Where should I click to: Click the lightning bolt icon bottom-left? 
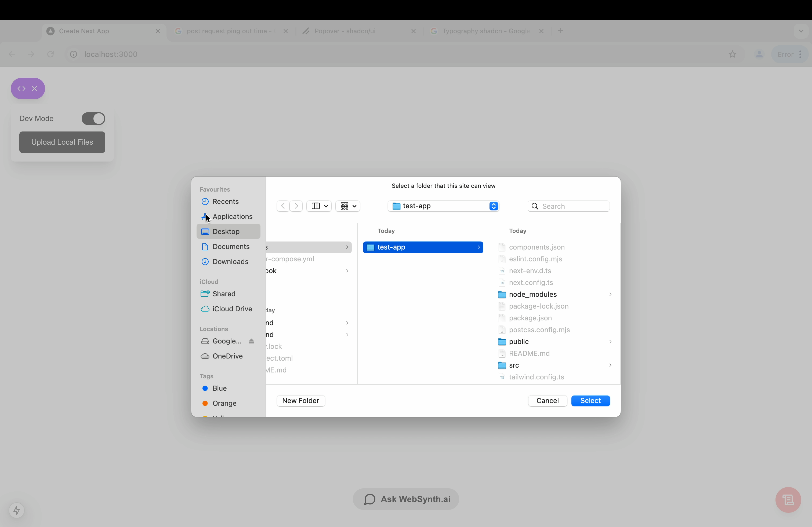pyautogui.click(x=16, y=510)
